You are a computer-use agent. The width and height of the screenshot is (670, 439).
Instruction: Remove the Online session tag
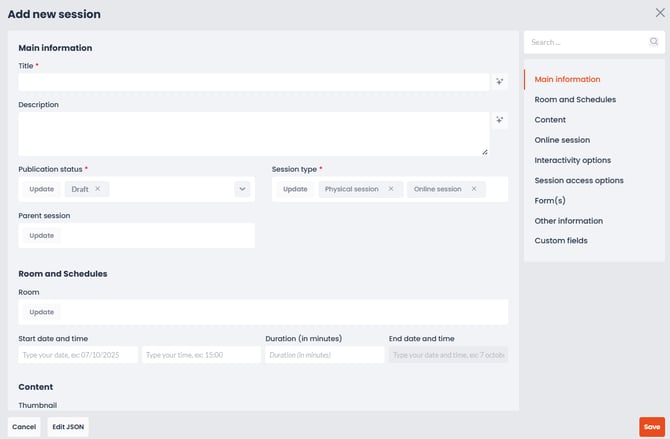474,189
